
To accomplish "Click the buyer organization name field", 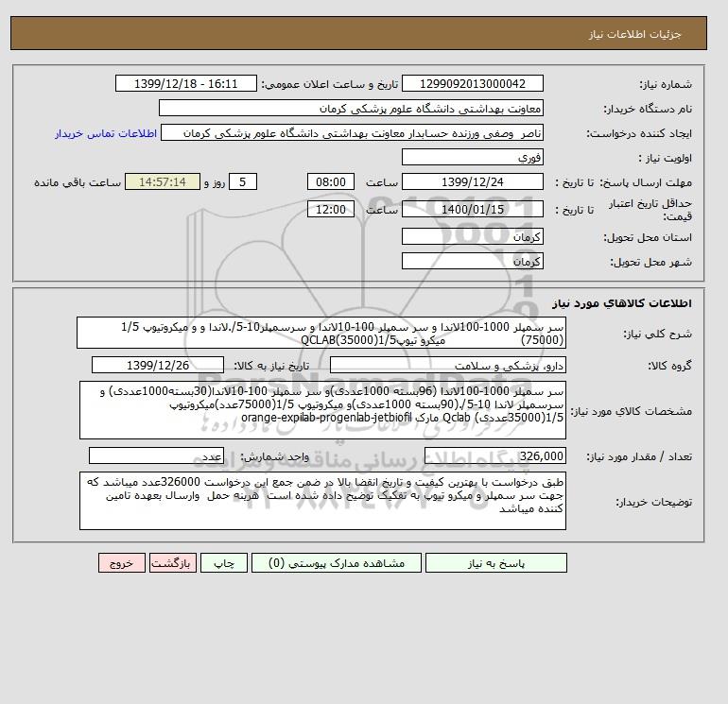I will click(351, 108).
